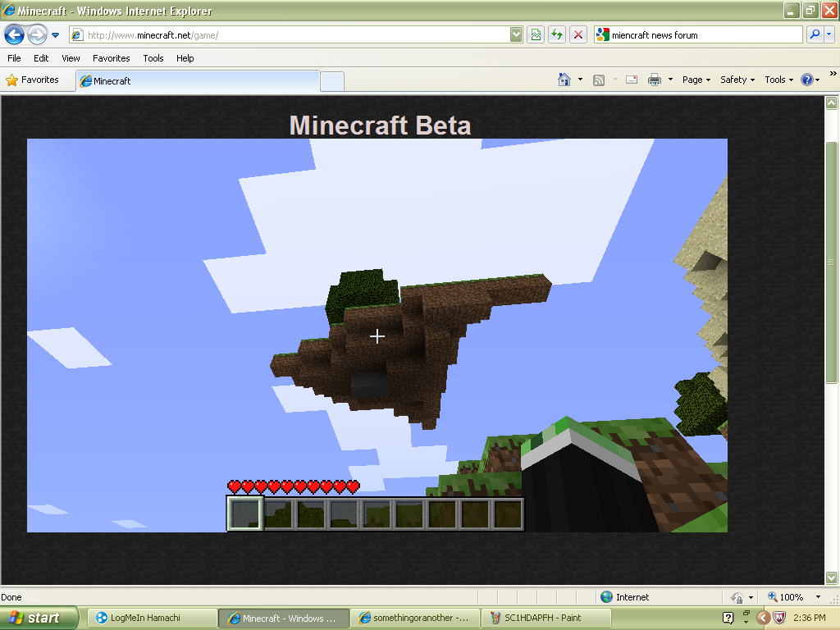
Task: Click the Favorites star button
Action: [33, 80]
